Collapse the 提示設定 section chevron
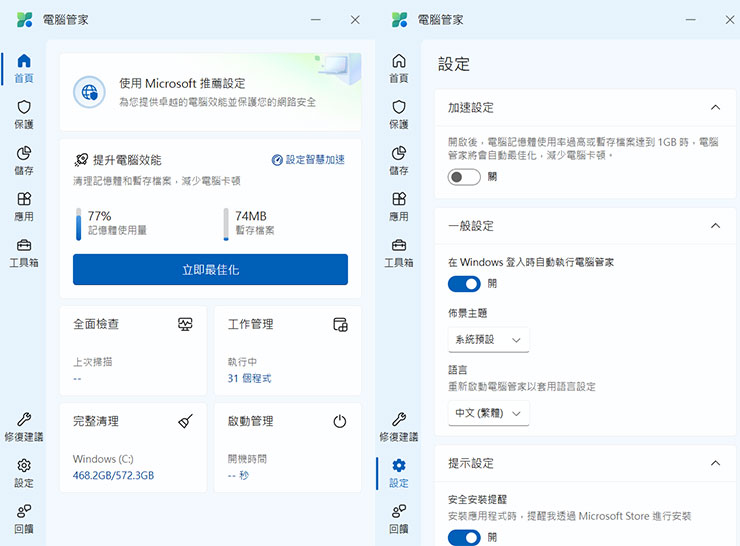This screenshot has width=740, height=546. [715, 463]
